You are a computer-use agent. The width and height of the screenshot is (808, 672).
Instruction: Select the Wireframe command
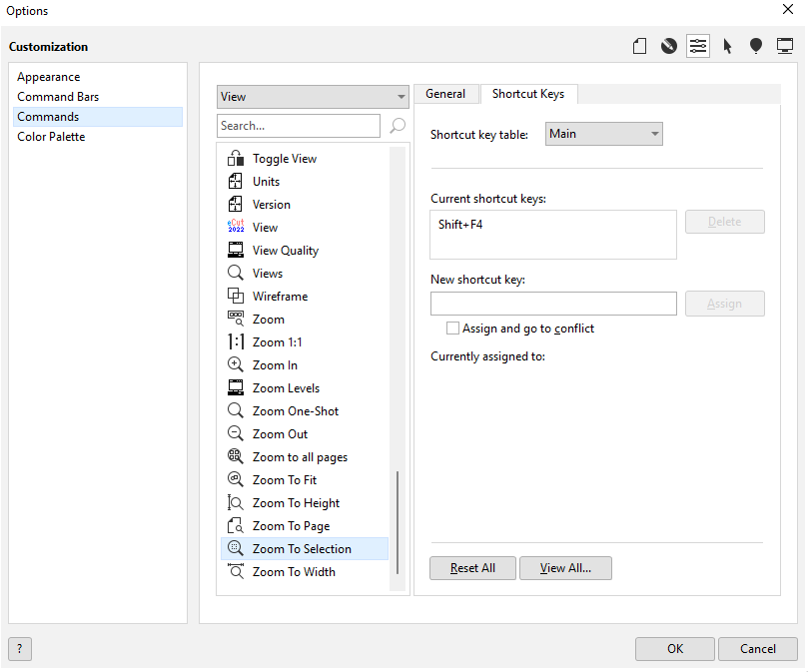coord(280,297)
